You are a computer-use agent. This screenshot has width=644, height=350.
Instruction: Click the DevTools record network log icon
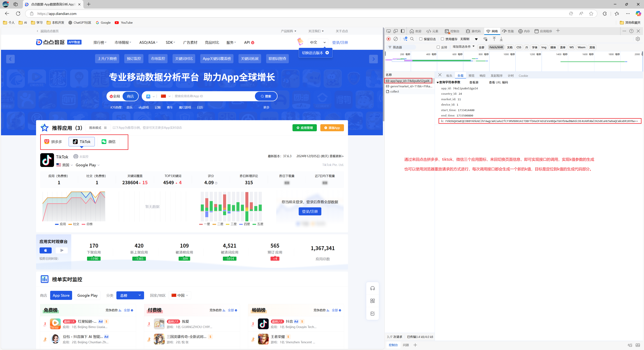[389, 39]
